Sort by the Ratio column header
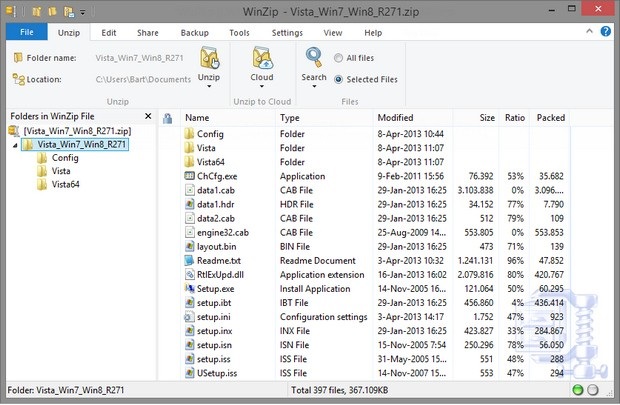 click(x=514, y=117)
